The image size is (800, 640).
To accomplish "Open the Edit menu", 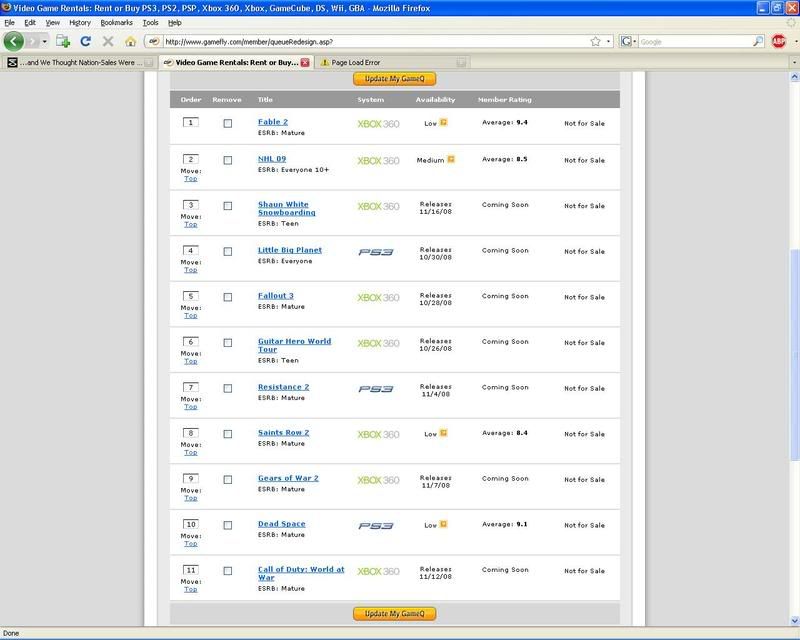I will tap(30, 22).
